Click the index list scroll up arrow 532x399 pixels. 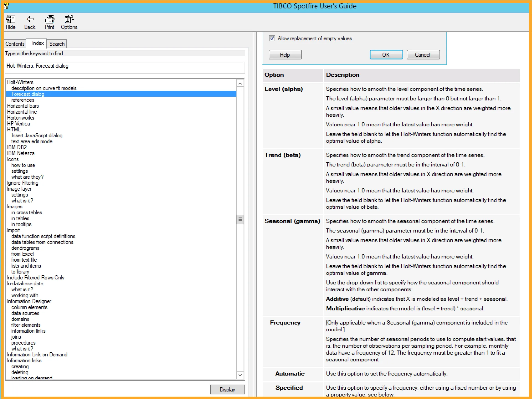[x=240, y=83]
